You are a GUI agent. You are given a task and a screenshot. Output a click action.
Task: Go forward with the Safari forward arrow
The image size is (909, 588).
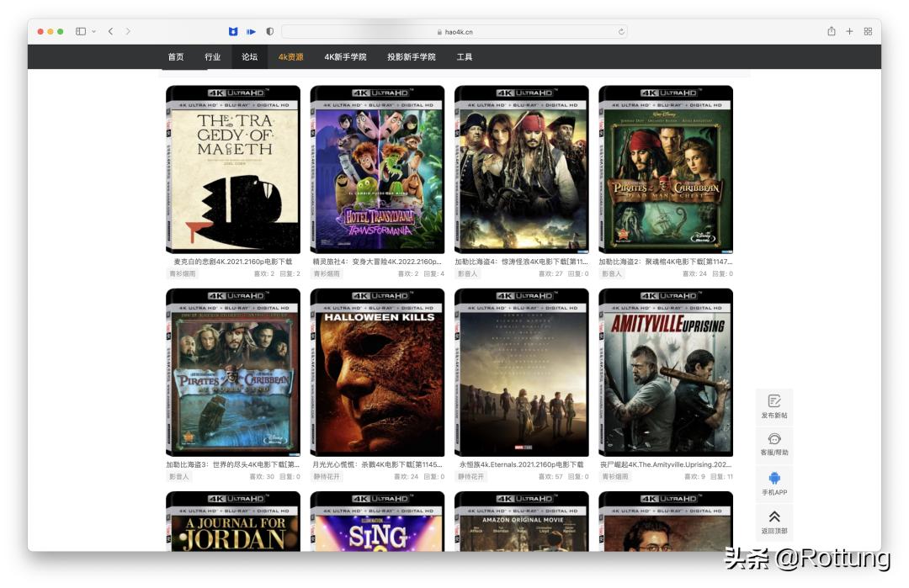tap(128, 31)
